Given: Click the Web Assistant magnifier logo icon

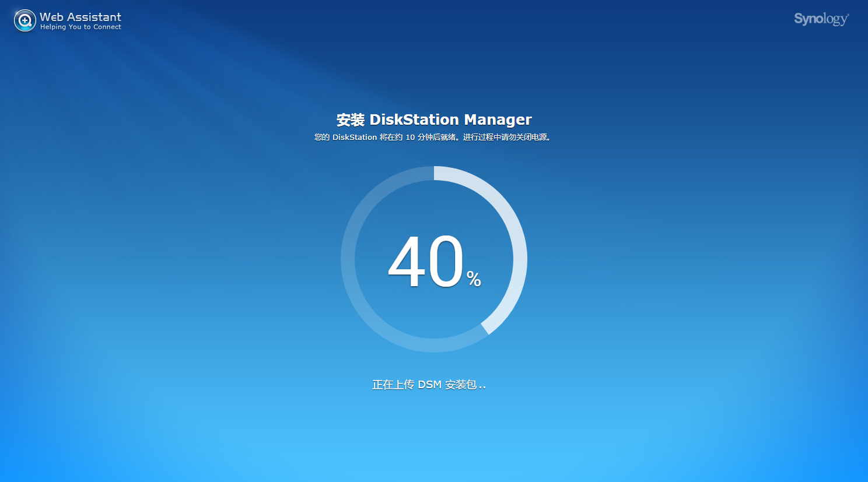Looking at the screenshot, I should 24,21.
